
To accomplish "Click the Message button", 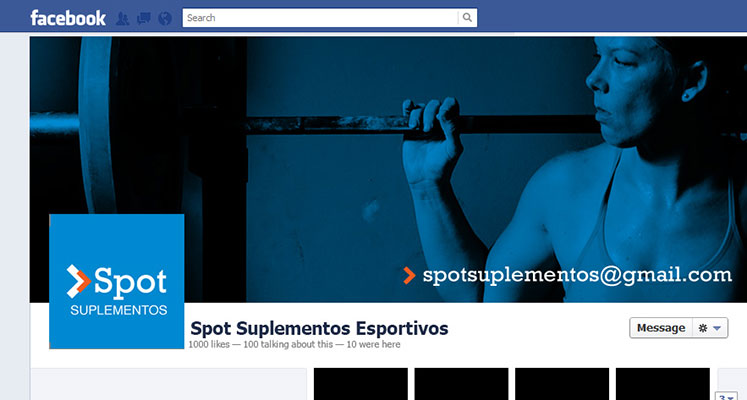I will tap(661, 328).
